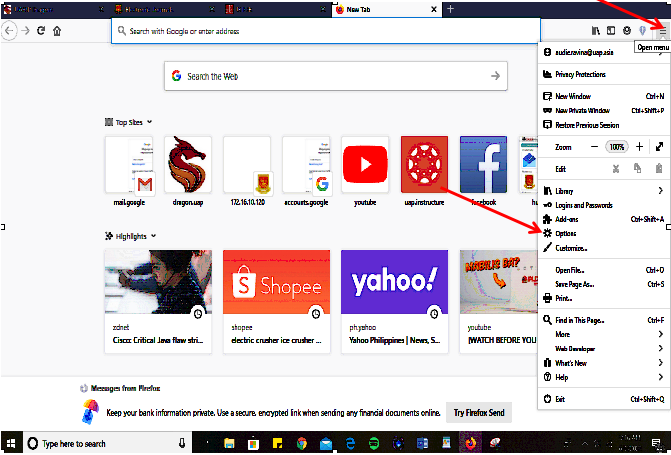Viewport: 671px width, 455px height.
Task: Click the Try Firefox Send button
Action: [x=479, y=413]
